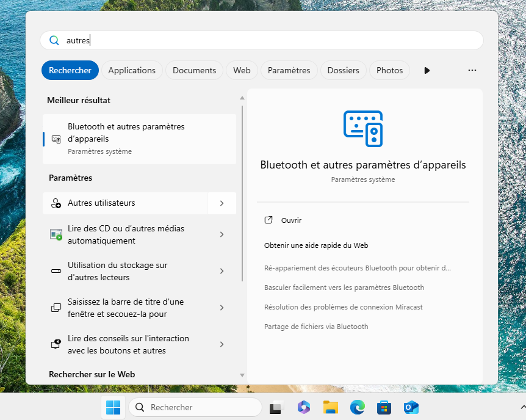Expand Saisissez la barre de titre chevron

click(222, 308)
